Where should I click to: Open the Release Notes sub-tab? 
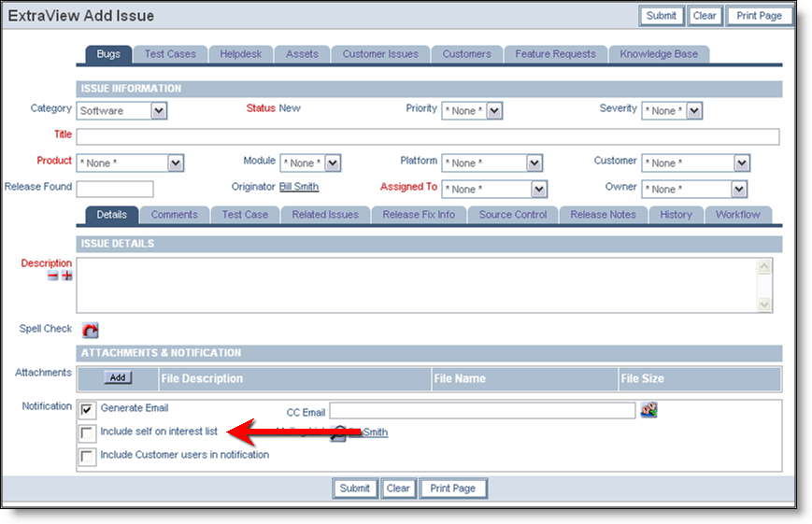point(604,215)
